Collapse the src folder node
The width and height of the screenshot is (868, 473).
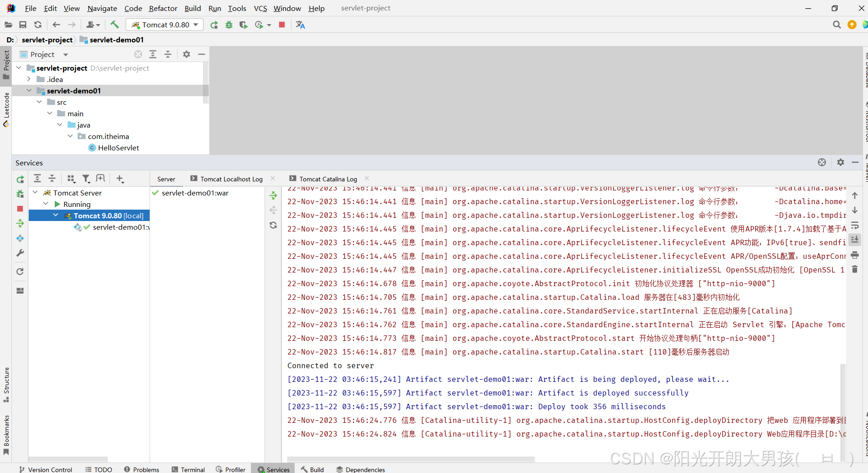tap(39, 102)
